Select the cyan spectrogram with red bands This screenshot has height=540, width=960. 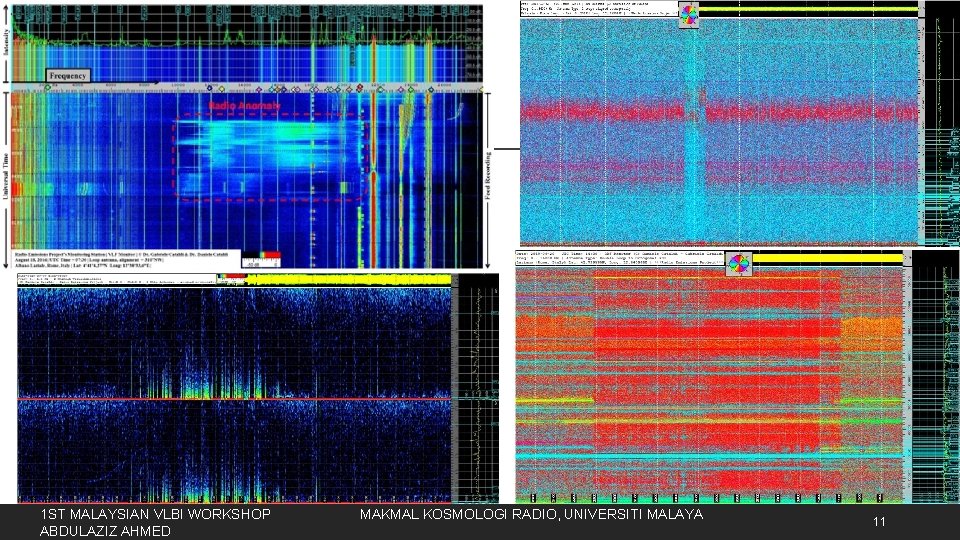(x=740, y=123)
